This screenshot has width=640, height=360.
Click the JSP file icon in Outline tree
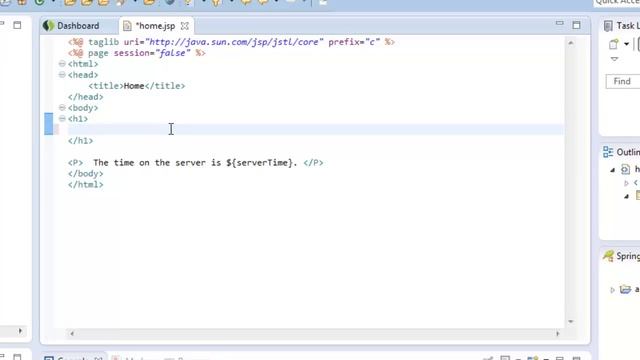625,169
